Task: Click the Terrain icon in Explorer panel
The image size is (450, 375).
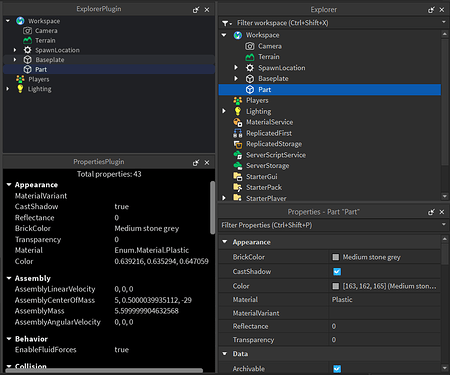Action: (250, 57)
